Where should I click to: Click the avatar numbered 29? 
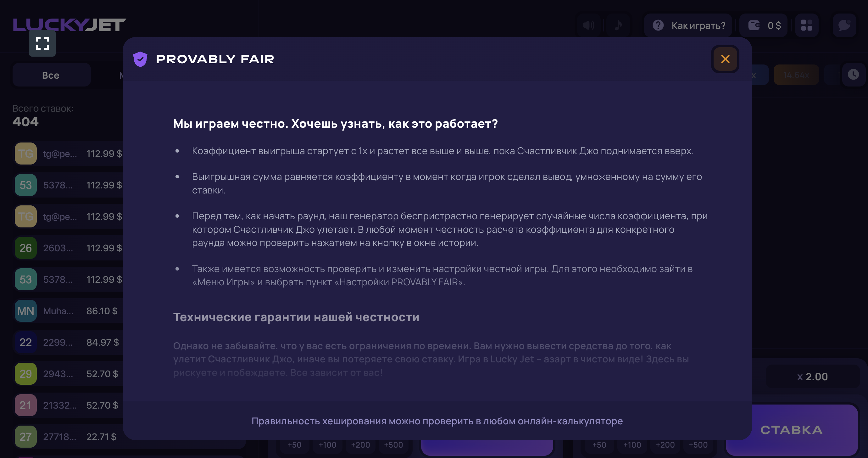25,374
